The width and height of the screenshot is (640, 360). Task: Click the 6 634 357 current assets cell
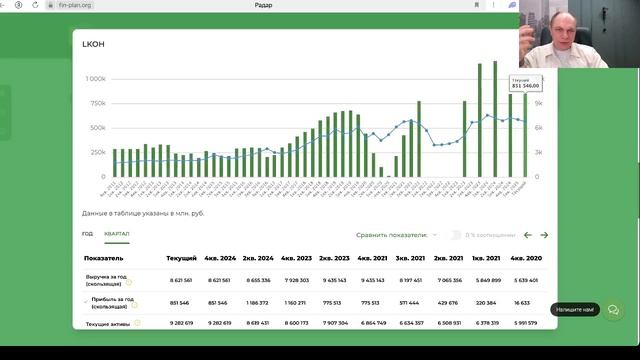click(411, 323)
